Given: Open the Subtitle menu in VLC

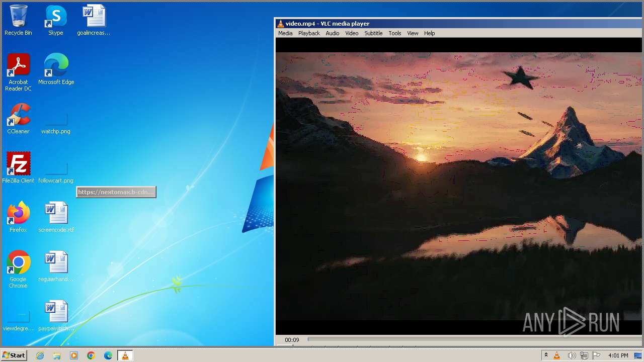Looking at the screenshot, I should coord(373,33).
